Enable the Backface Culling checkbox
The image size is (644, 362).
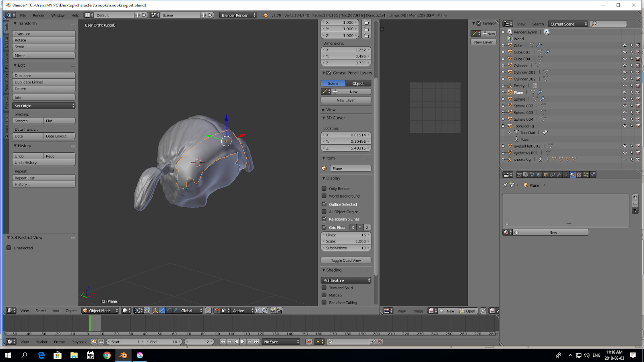pyautogui.click(x=324, y=302)
